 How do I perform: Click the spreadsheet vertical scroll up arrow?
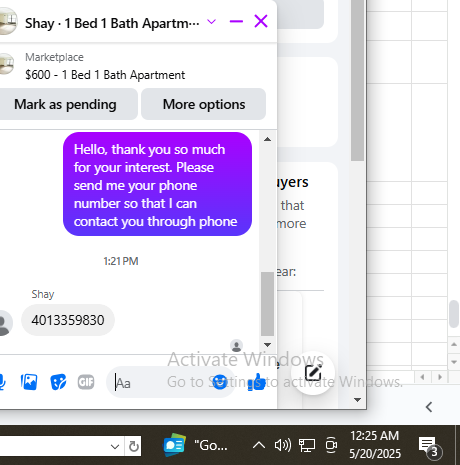(x=454, y=344)
